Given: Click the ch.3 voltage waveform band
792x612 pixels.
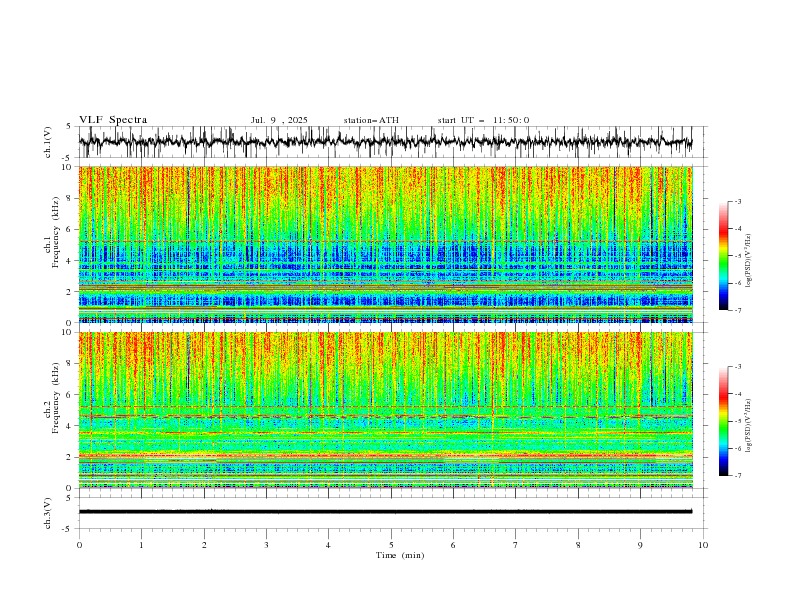Looking at the screenshot, I should [385, 511].
